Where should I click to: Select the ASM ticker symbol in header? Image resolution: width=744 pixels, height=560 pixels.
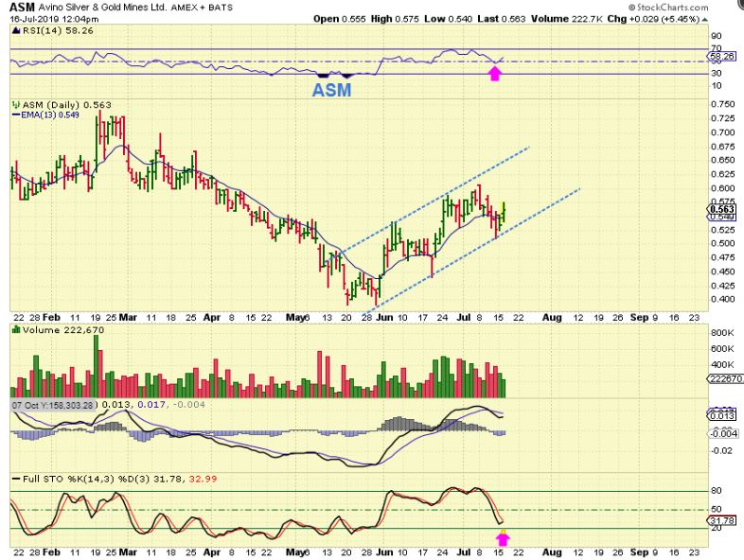[22, 8]
